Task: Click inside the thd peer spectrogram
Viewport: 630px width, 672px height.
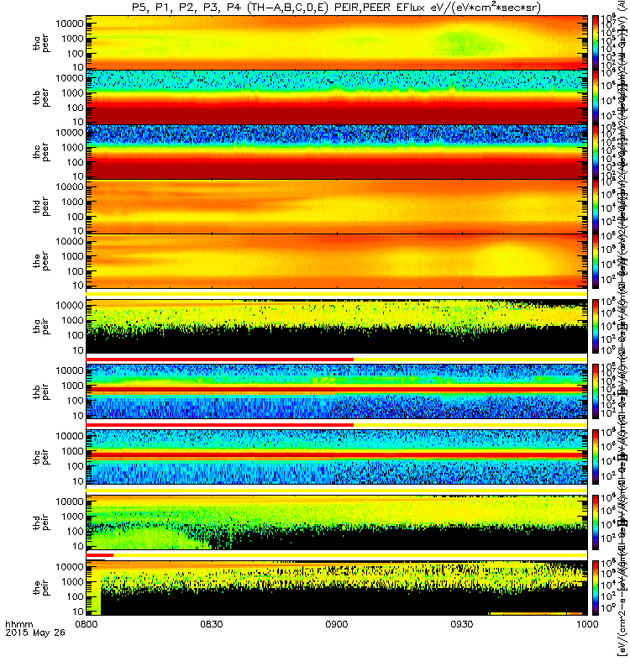Action: (337, 206)
